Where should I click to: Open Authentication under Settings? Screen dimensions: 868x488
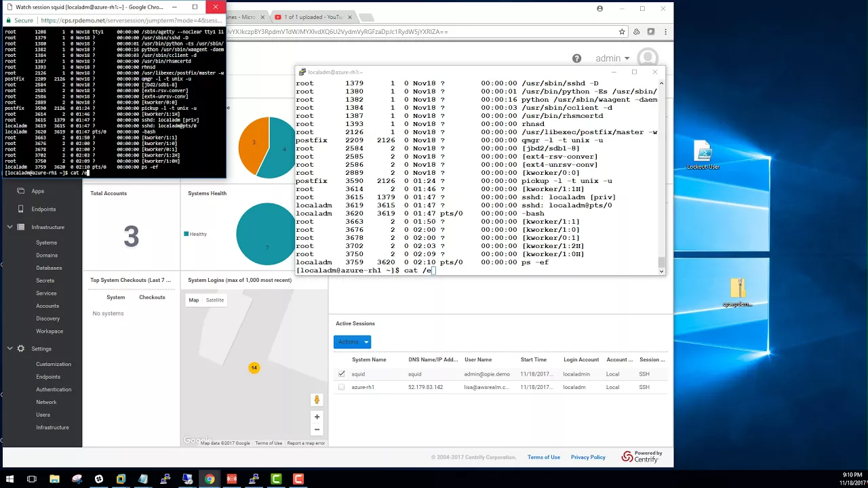pos(54,390)
